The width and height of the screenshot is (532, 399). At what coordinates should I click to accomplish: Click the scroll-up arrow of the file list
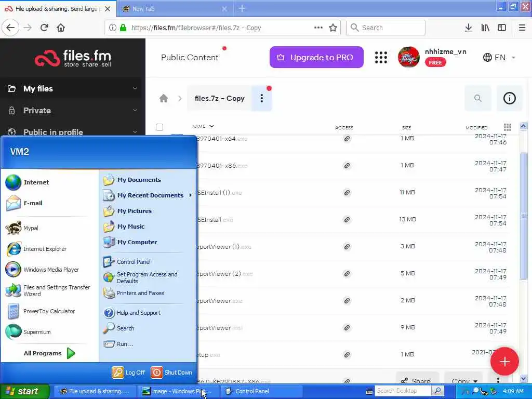click(523, 126)
